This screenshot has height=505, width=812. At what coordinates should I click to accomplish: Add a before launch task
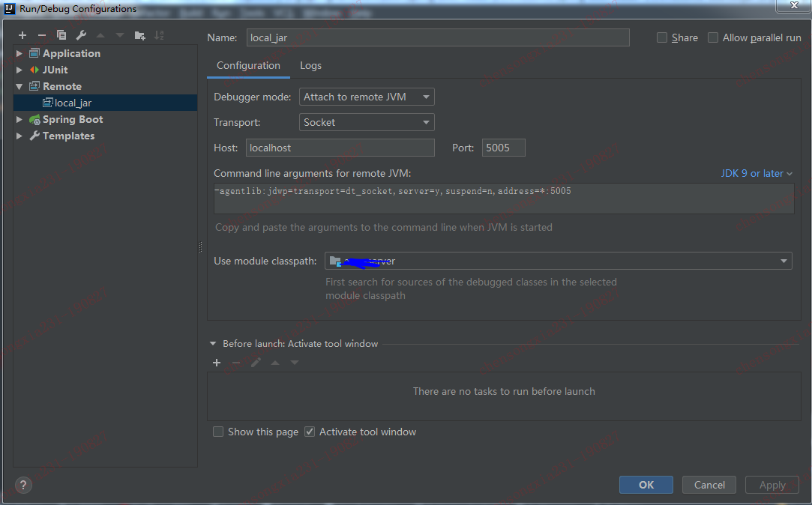coord(217,363)
